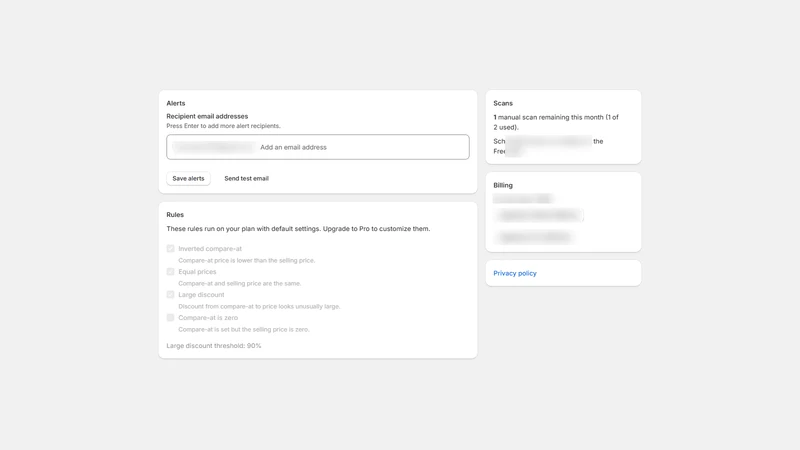800x450 pixels.
Task: Click Compare-at price is lower description
Action: pos(247,261)
